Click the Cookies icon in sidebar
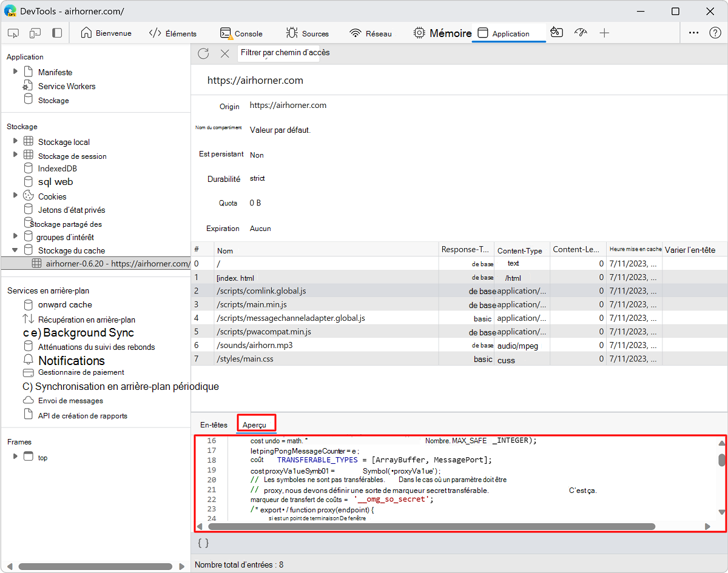Screen dimensions: 728x573 click(x=29, y=195)
